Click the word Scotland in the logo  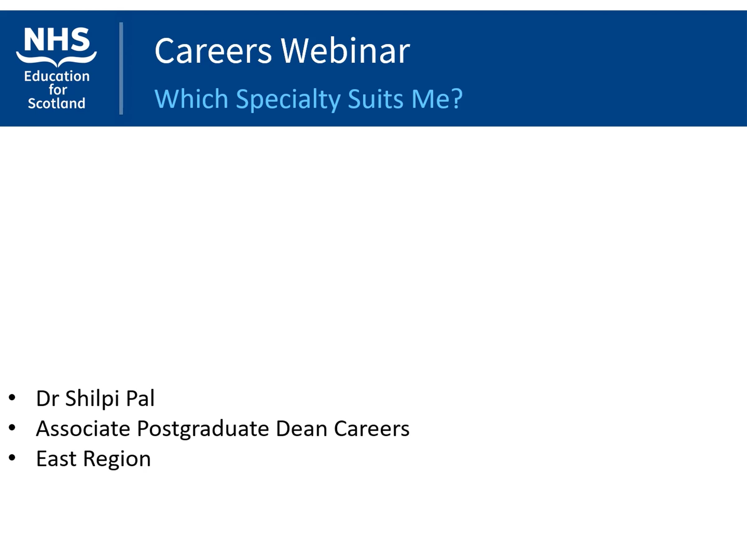56,103
